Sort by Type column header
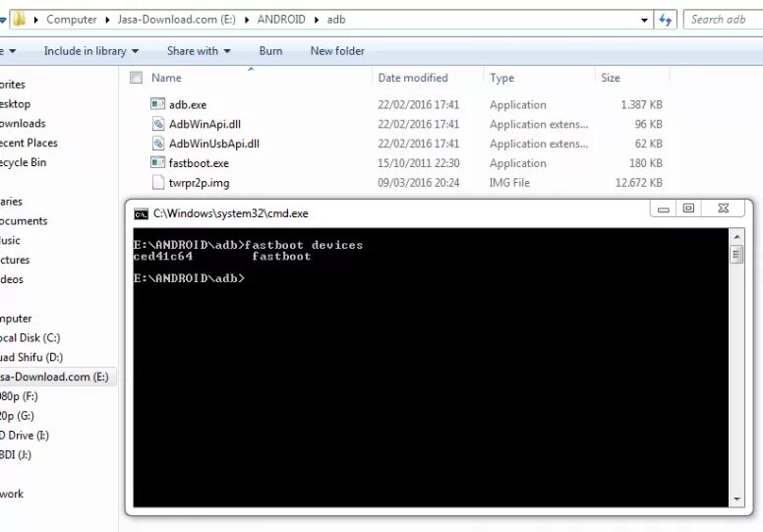Viewport: 763px width, 532px height. tap(501, 78)
